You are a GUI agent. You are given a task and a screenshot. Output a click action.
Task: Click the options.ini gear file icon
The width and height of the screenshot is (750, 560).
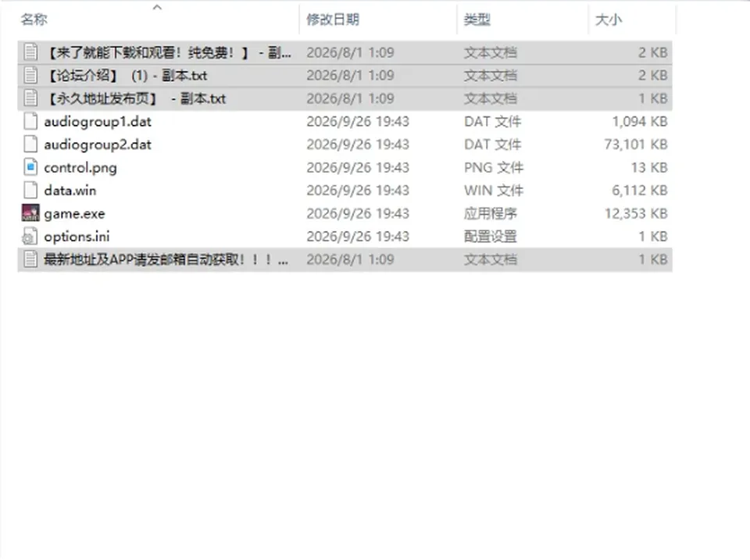pos(30,236)
